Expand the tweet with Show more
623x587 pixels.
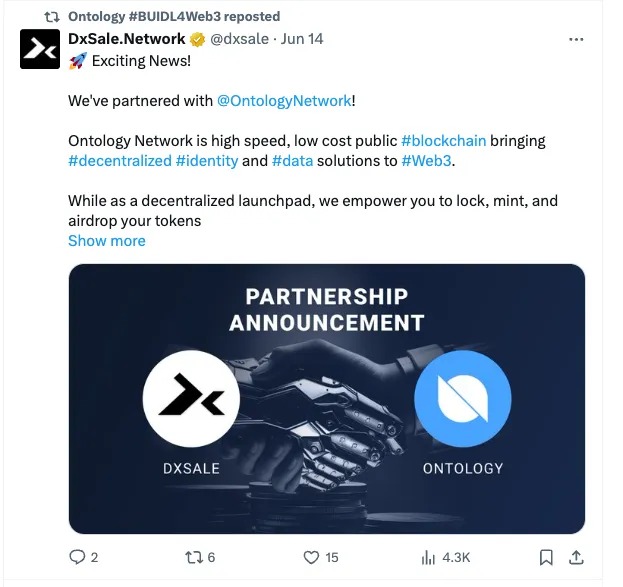106,240
